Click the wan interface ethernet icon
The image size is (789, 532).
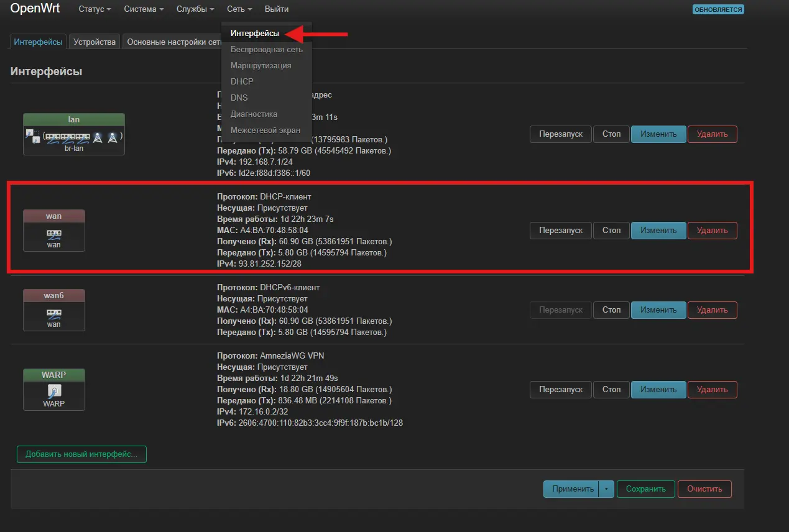click(x=54, y=234)
